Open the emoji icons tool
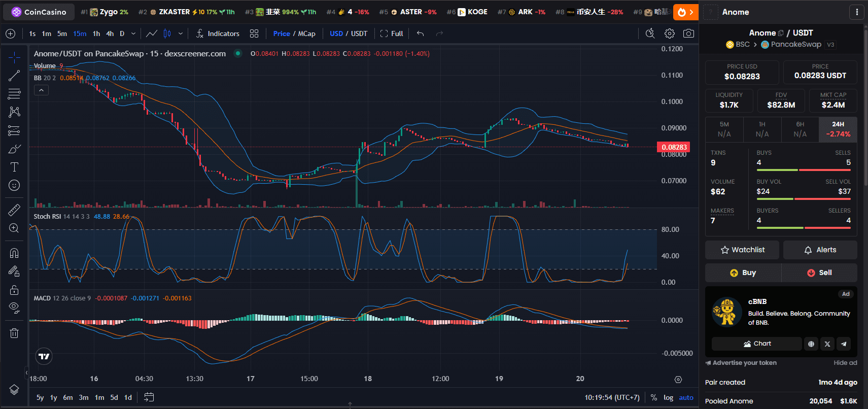This screenshot has height=409, width=868. (x=14, y=185)
